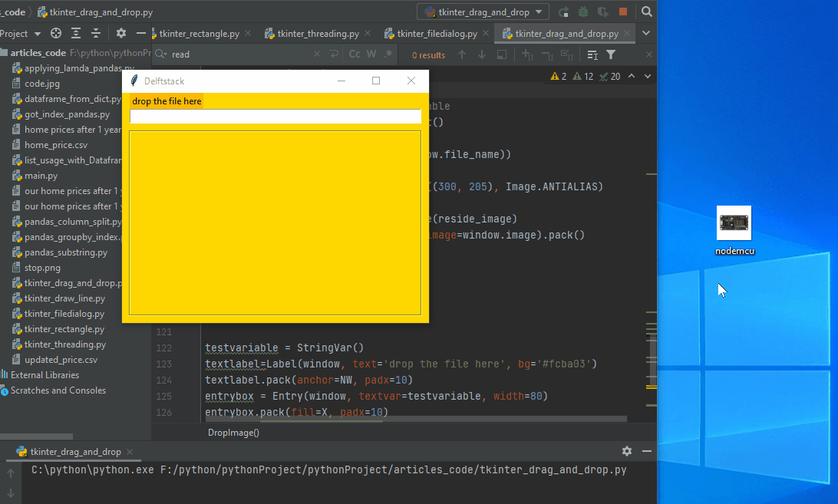Toggle Match Case (Cc) search option

(355, 54)
